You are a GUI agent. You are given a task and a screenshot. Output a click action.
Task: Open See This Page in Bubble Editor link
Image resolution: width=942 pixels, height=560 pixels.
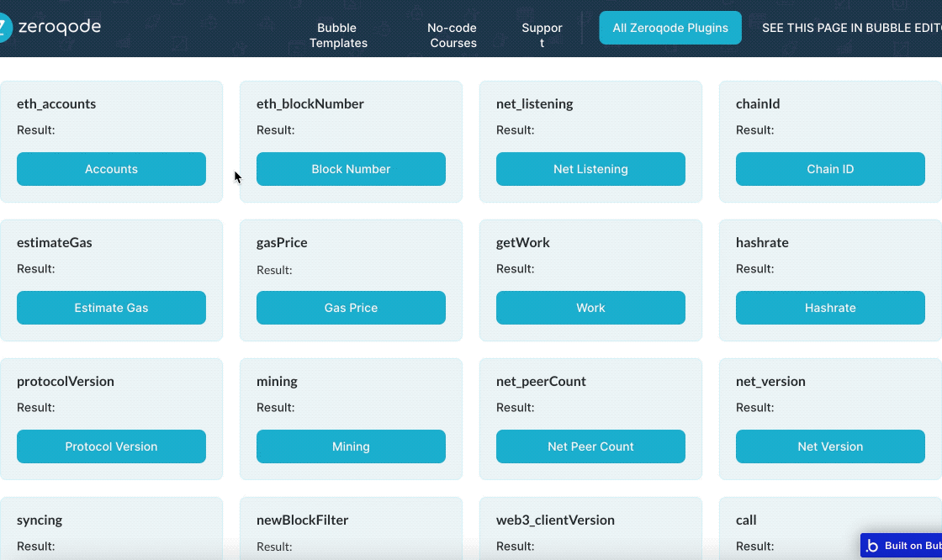click(x=851, y=28)
